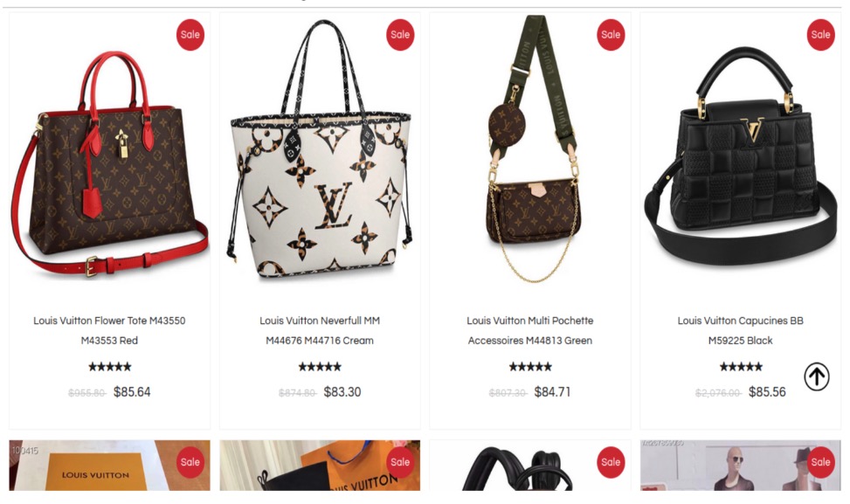Open Multi Pochette Accessoires M44813 Green link

(x=530, y=330)
